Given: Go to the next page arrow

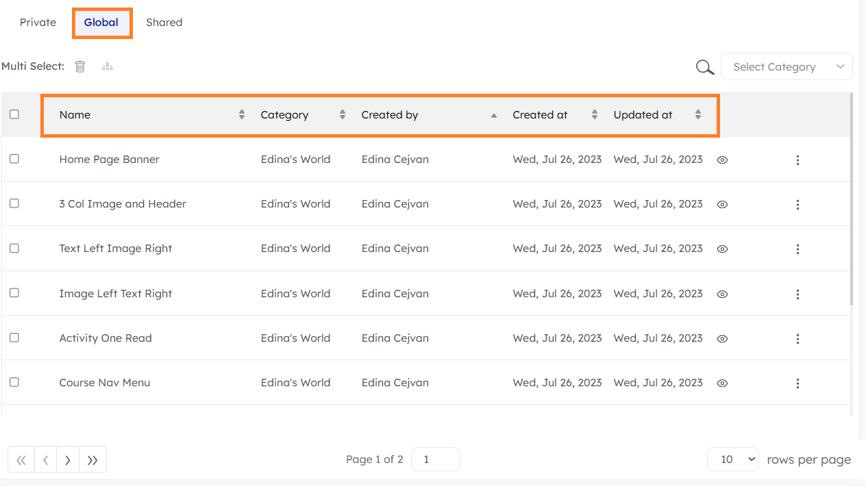Looking at the screenshot, I should [68, 460].
